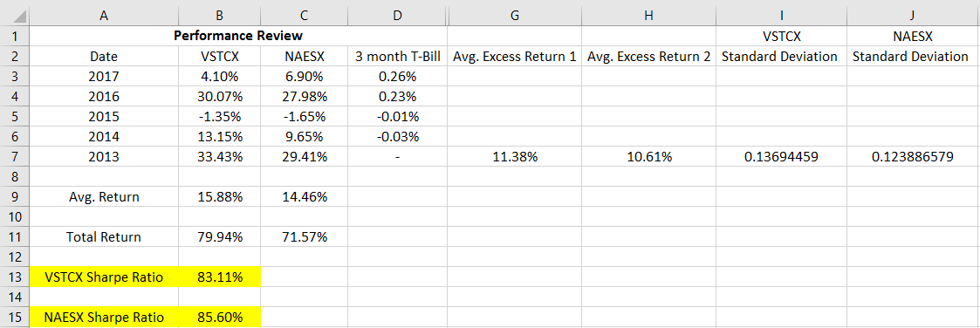Click the Date header cell
This screenshot has height=328, width=980.
[104, 56]
